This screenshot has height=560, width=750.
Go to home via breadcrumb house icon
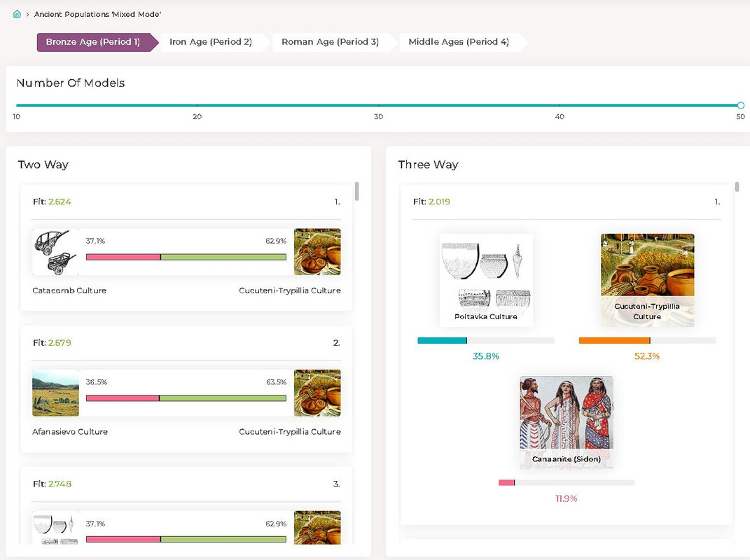(17, 14)
